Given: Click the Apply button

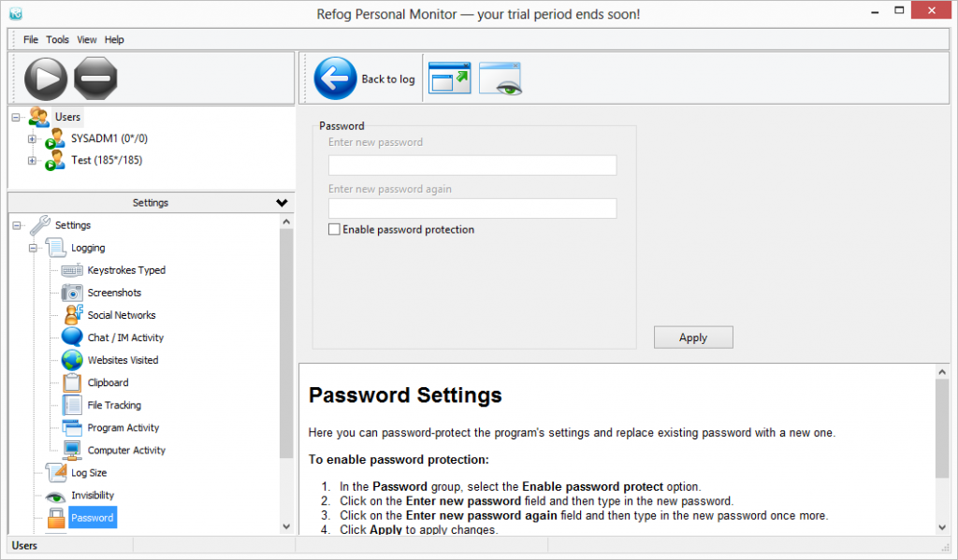Looking at the screenshot, I should point(692,337).
